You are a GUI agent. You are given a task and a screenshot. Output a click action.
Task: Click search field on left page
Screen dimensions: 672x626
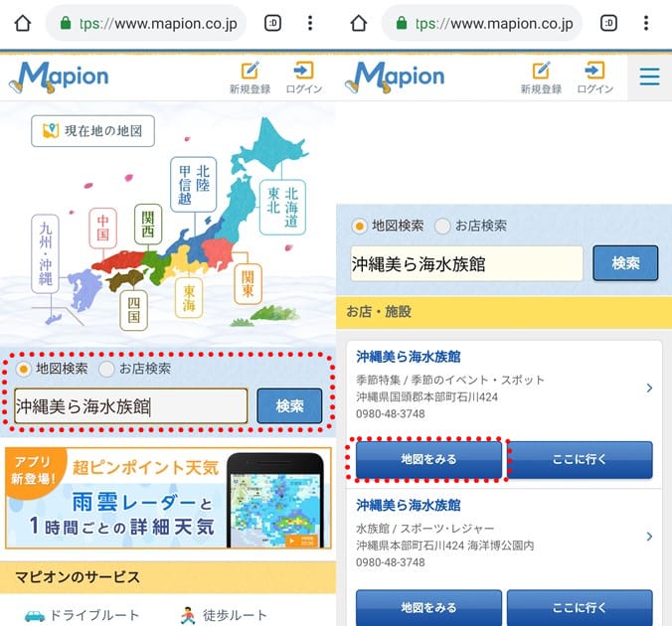click(130, 405)
